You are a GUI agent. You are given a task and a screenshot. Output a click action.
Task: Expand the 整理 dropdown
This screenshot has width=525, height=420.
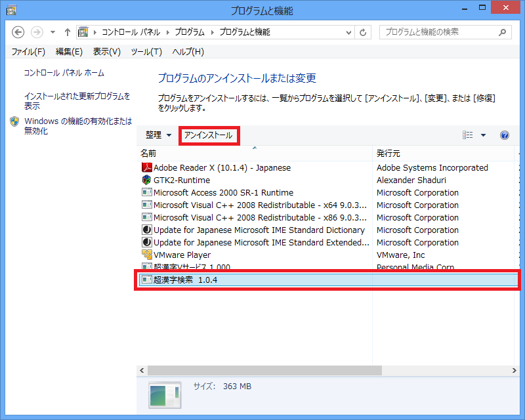point(158,135)
